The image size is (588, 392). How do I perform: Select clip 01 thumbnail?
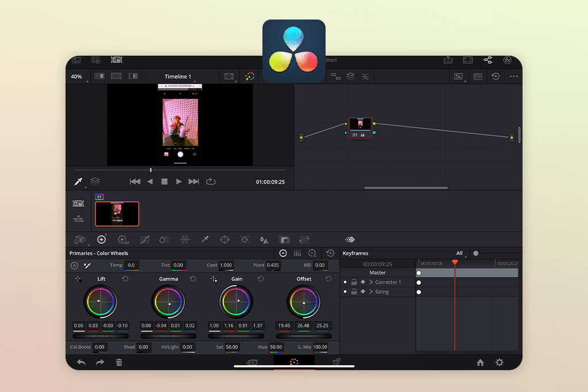coord(117,214)
